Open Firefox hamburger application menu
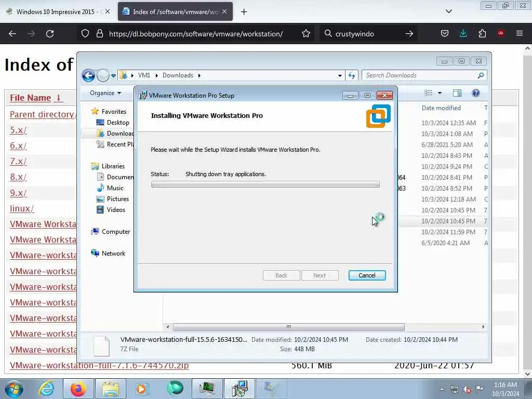 [520, 33]
